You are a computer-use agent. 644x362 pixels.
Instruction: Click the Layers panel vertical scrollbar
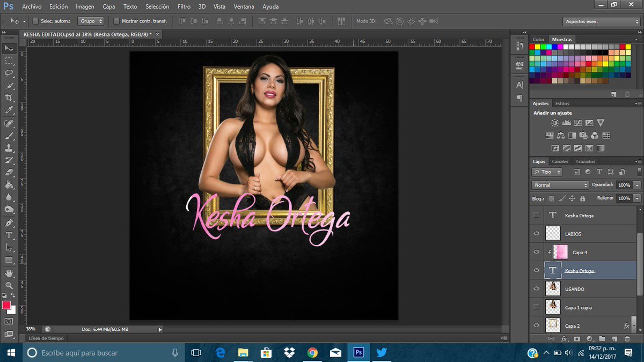click(x=639, y=264)
